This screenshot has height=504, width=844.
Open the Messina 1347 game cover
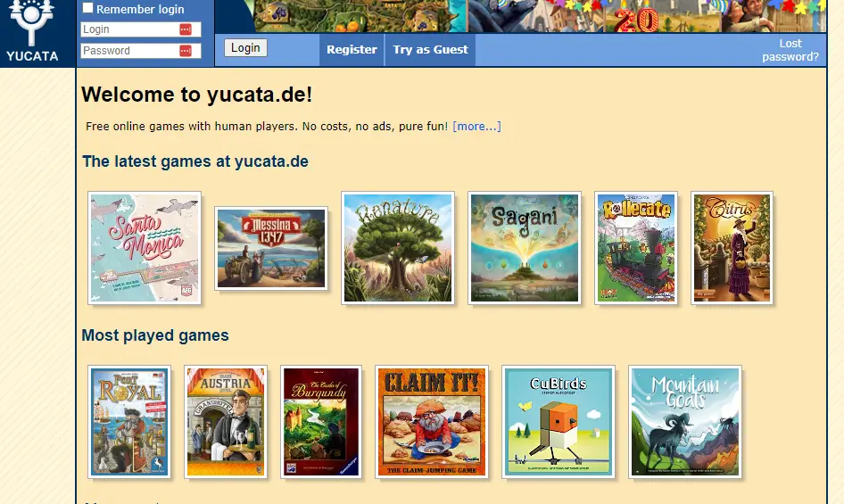[271, 248]
